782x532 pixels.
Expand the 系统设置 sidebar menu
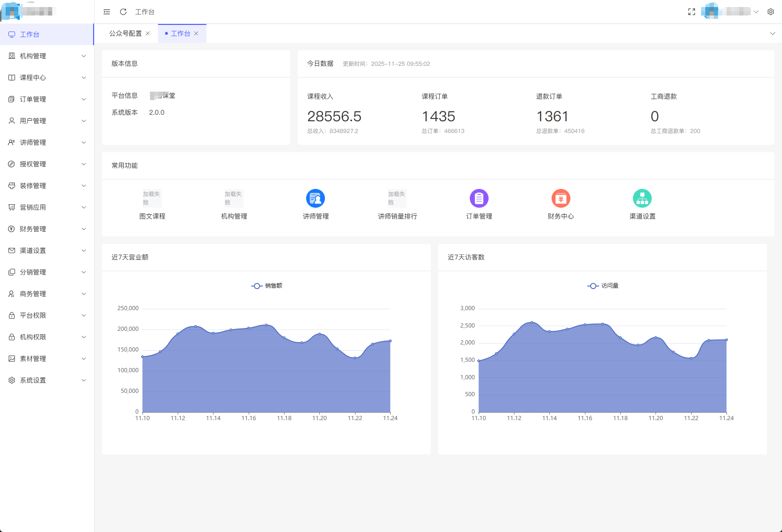tap(47, 380)
